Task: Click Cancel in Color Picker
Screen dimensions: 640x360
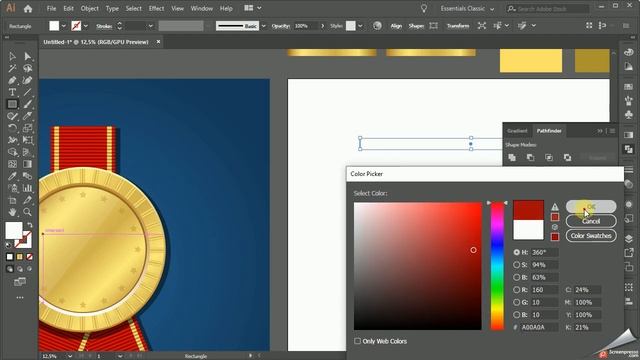Action: coord(591,221)
